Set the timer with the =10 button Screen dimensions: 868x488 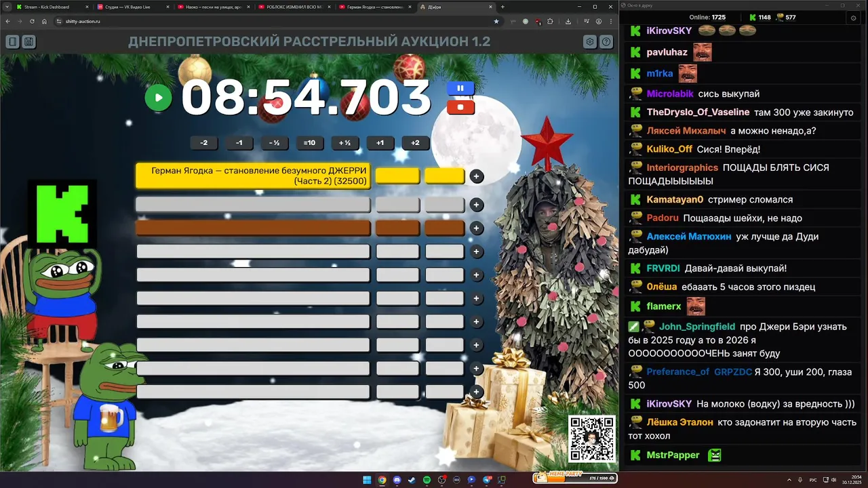coord(310,143)
